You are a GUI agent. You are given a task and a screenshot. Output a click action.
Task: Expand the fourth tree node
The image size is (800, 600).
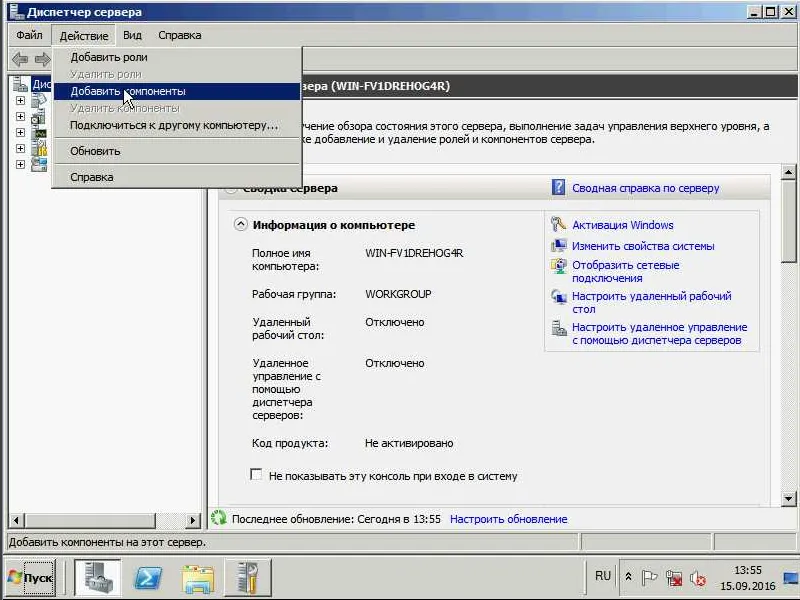pyautogui.click(x=20, y=148)
